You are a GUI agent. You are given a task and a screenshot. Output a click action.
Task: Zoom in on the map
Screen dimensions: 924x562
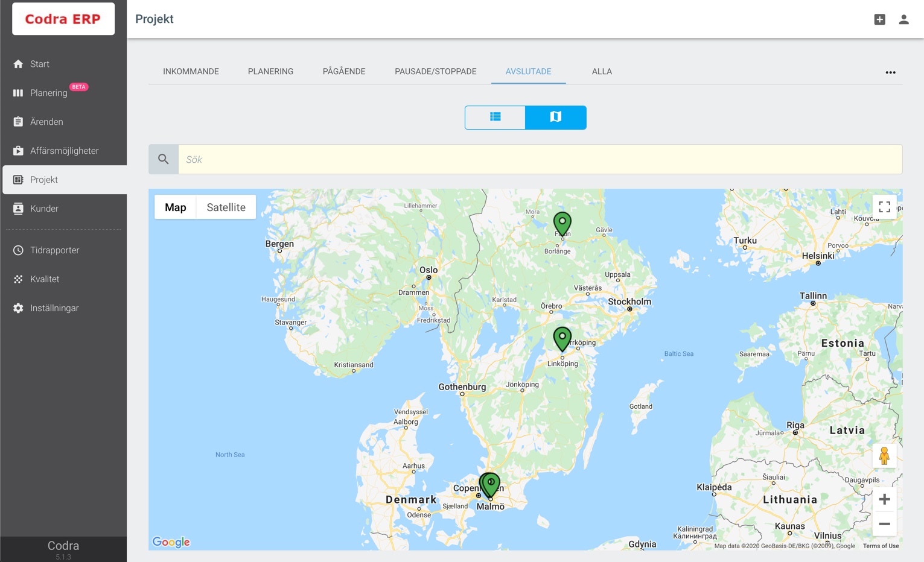tap(884, 499)
